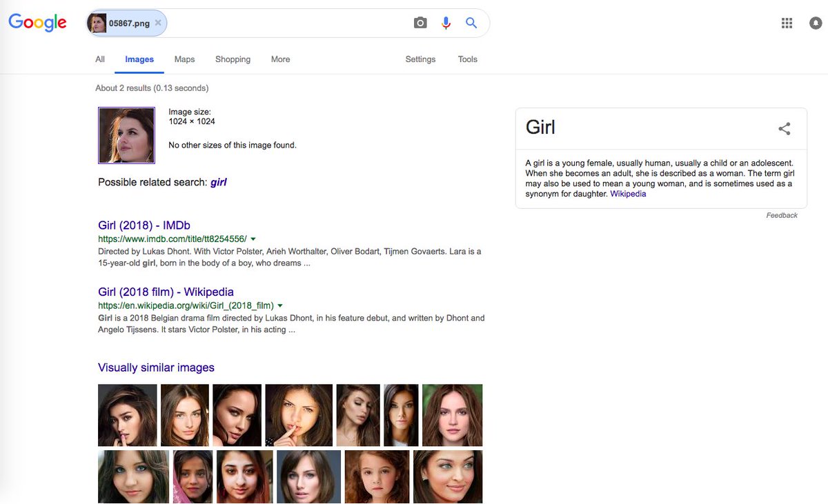Image resolution: width=828 pixels, height=504 pixels.
Task: Start voice search with microphone icon
Action: (x=446, y=23)
